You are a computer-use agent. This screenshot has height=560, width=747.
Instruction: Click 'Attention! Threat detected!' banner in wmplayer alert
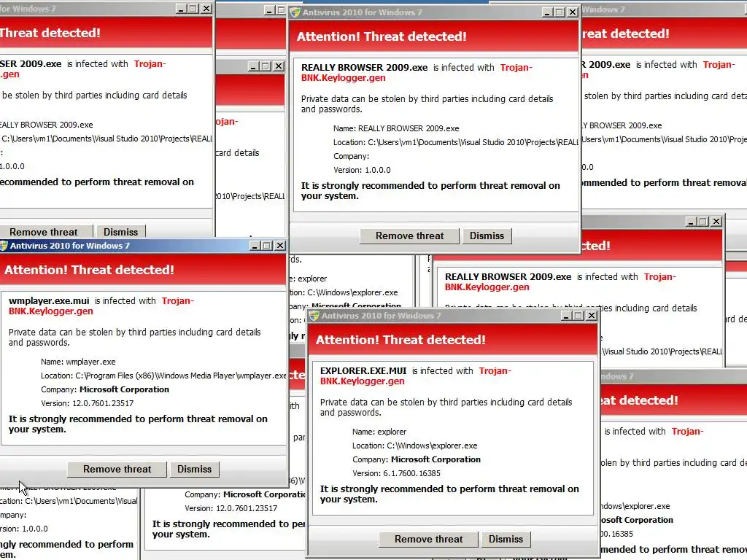pos(89,270)
